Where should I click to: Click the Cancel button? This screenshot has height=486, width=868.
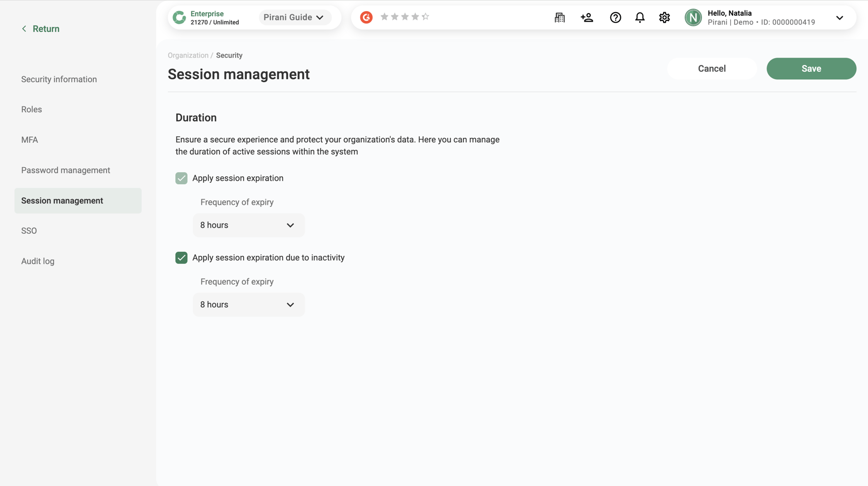point(712,69)
